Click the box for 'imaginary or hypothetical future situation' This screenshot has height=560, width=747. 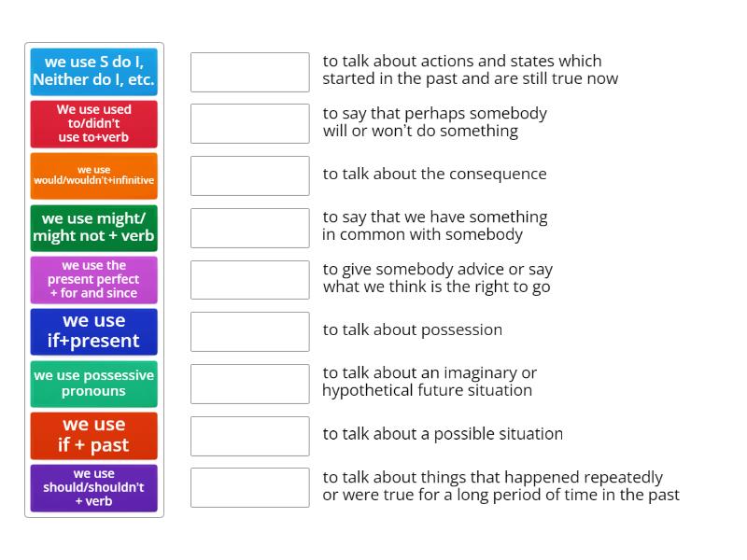point(249,383)
